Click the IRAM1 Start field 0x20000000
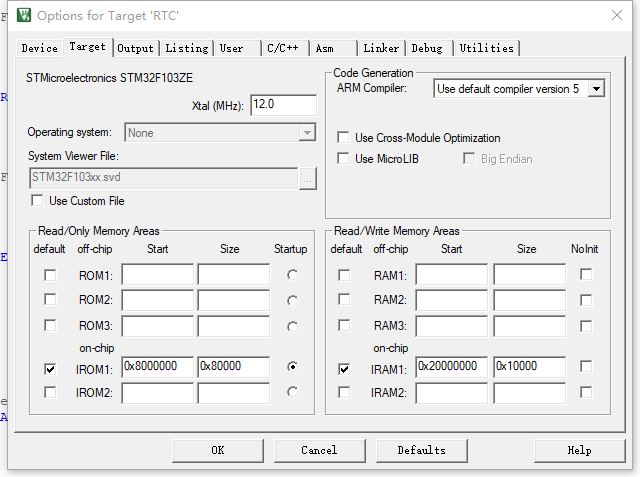This screenshot has height=477, width=640. tap(452, 366)
